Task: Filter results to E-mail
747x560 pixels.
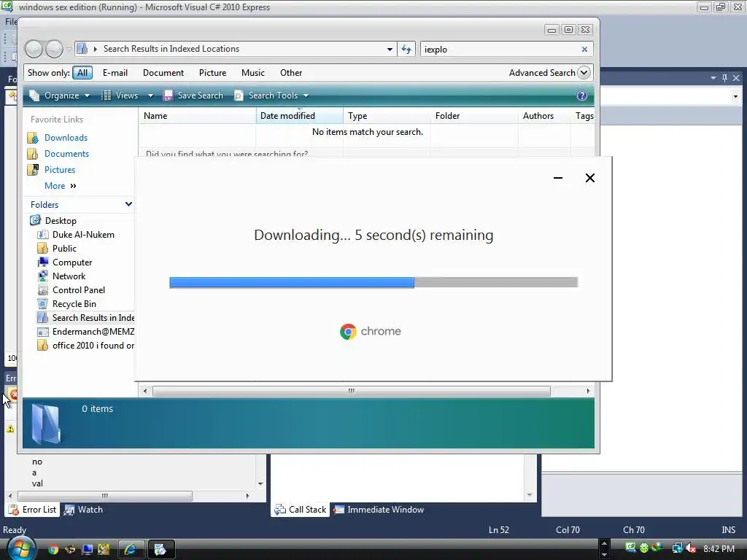Action: click(115, 73)
